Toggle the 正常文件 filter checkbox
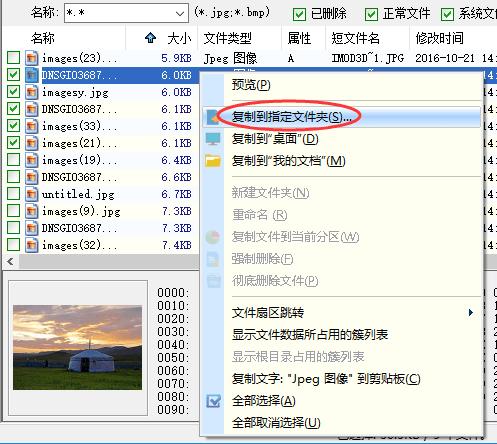Image resolution: width=497 pixels, height=444 pixels. click(x=371, y=14)
